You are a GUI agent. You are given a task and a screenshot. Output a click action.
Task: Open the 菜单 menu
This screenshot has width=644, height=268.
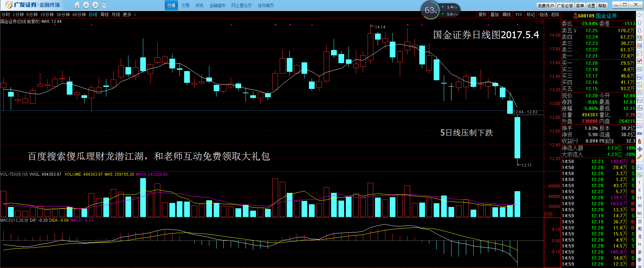[580, 6]
